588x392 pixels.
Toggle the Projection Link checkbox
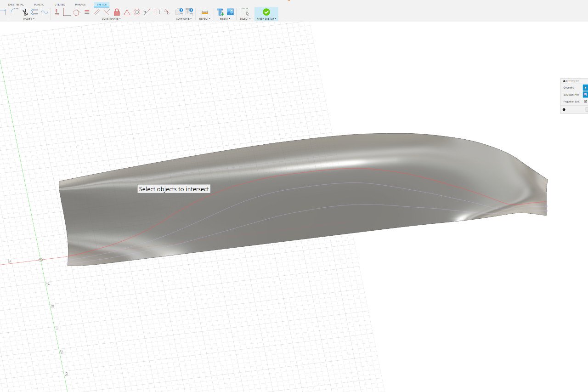click(586, 102)
